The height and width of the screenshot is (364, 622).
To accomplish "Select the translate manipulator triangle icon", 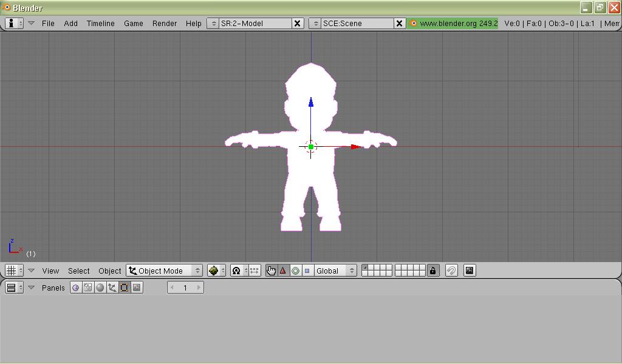I will (283, 271).
